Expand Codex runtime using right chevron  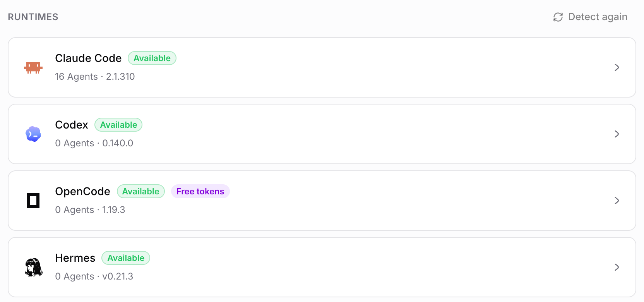point(617,134)
